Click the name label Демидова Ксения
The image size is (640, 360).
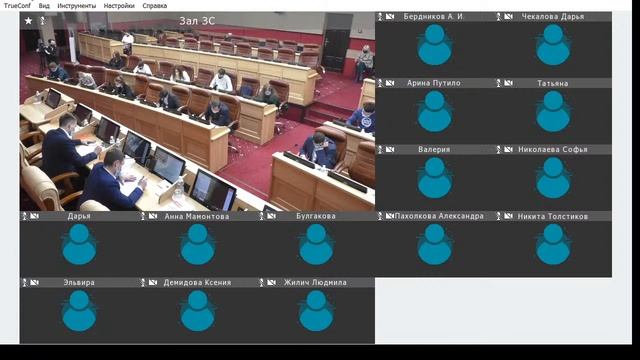[x=197, y=282]
